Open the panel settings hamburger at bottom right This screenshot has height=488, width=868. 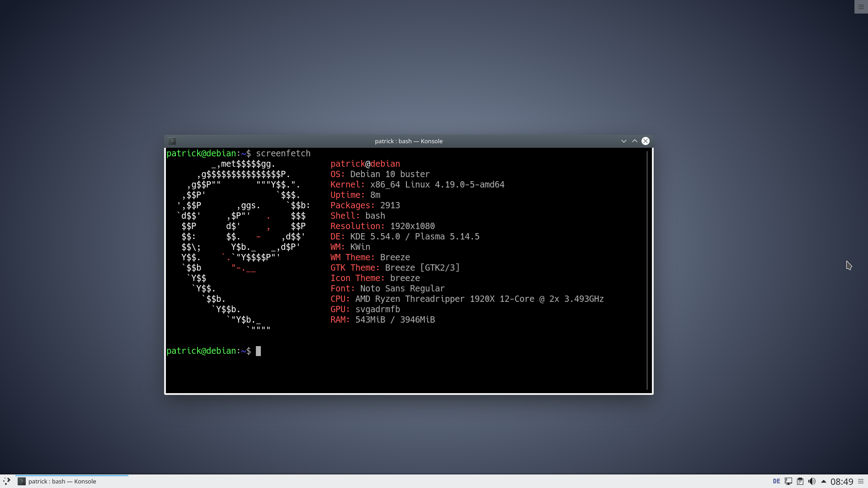[861, 481]
